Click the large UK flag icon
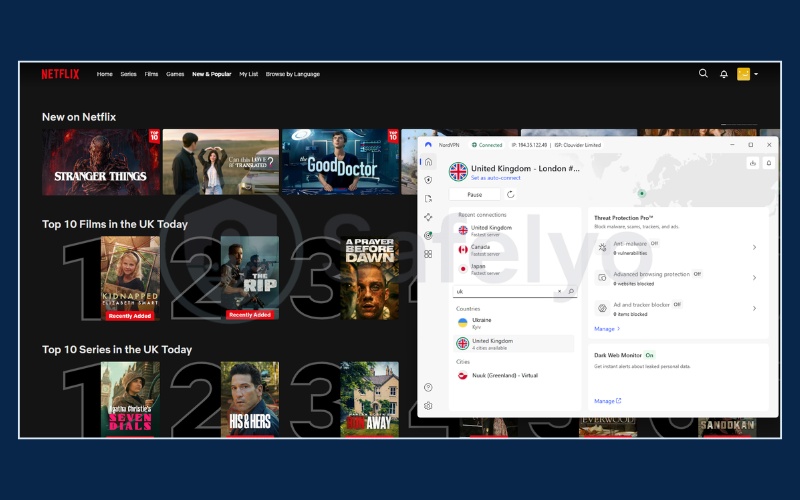This screenshot has width=800, height=500. click(x=458, y=171)
